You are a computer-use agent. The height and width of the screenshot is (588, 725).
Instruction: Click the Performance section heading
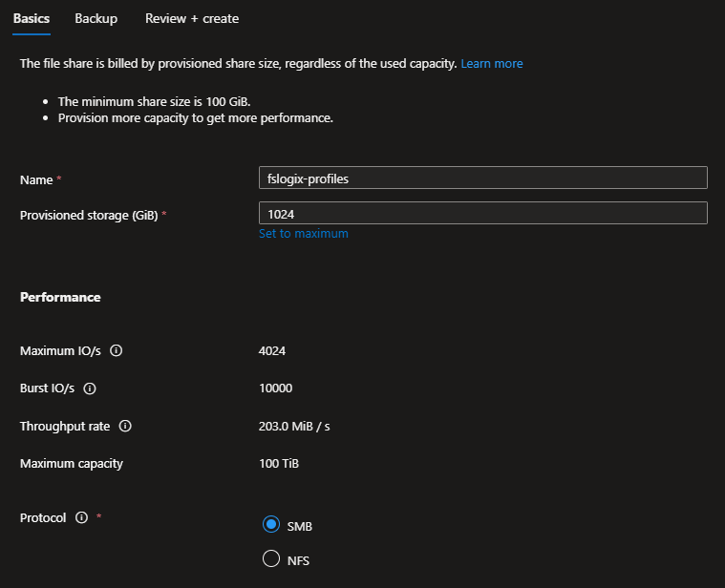point(60,298)
